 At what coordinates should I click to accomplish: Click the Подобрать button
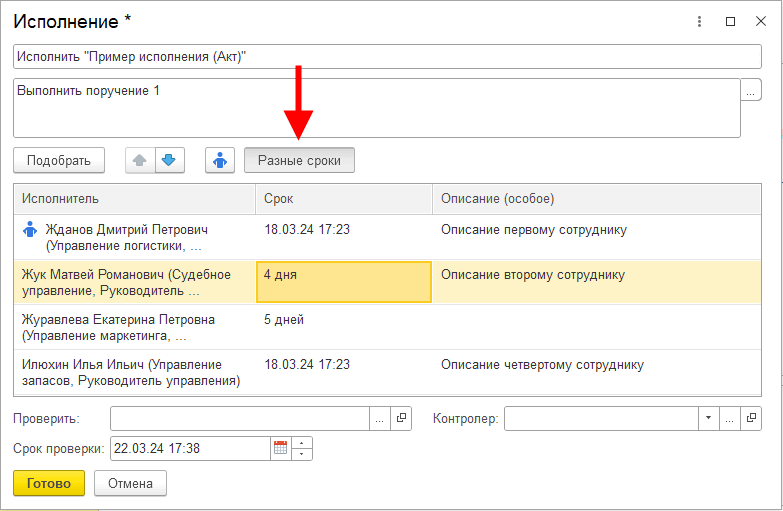59,160
